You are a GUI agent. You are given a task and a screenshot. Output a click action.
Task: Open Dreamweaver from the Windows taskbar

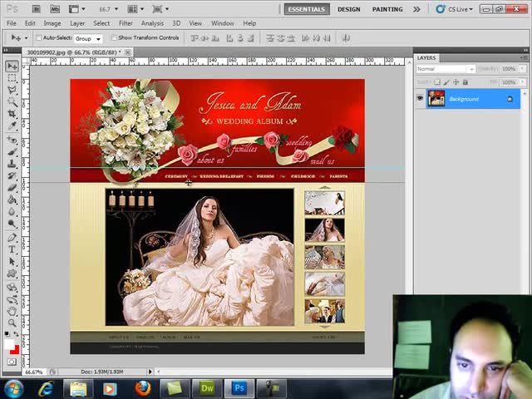[206, 388]
